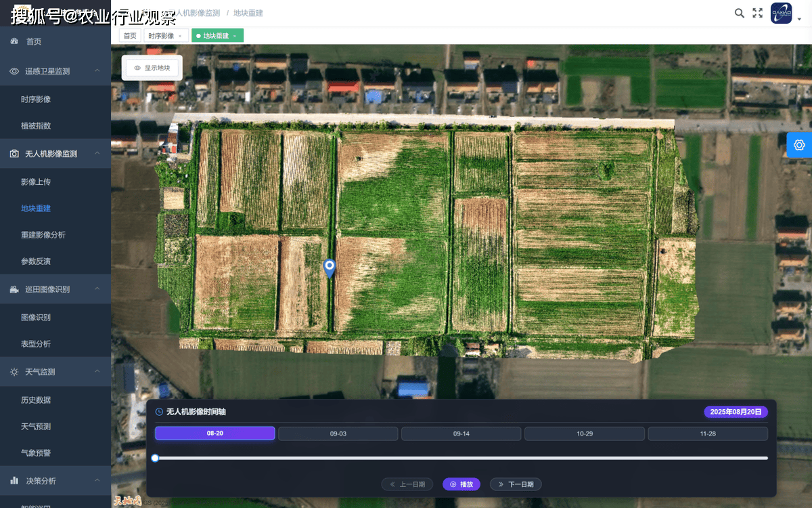Click the user avatar logo
Image resolution: width=812 pixels, height=508 pixels.
782,13
